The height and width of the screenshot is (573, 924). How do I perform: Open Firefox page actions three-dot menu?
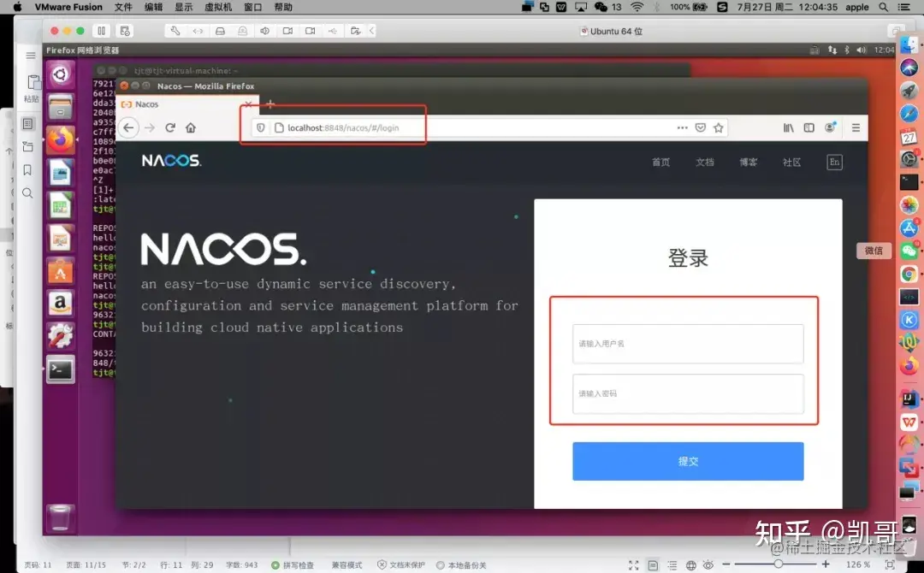[x=683, y=127]
